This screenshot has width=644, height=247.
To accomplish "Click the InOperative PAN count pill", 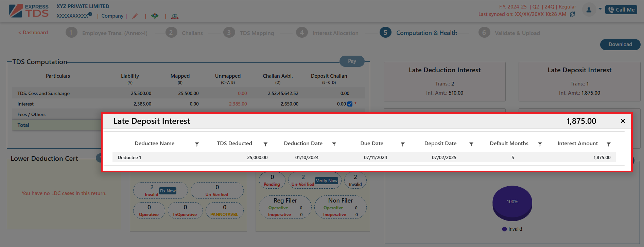I will (185, 211).
